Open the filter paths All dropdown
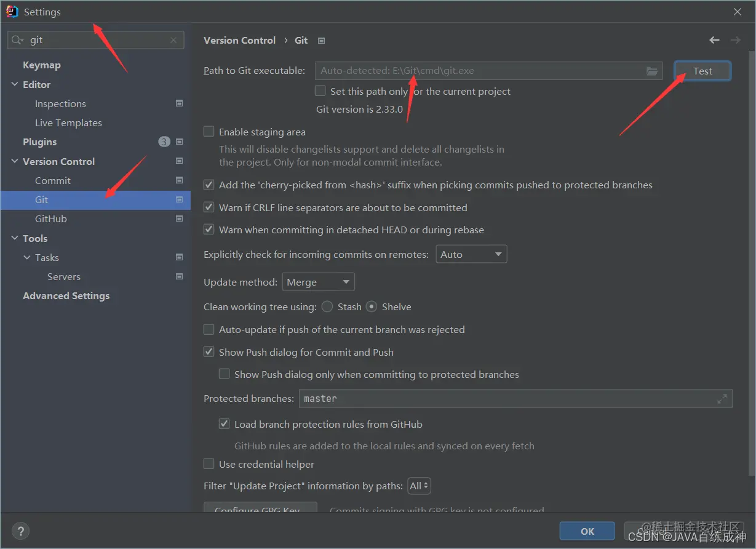Viewport: 756px width, 549px height. 420,486
